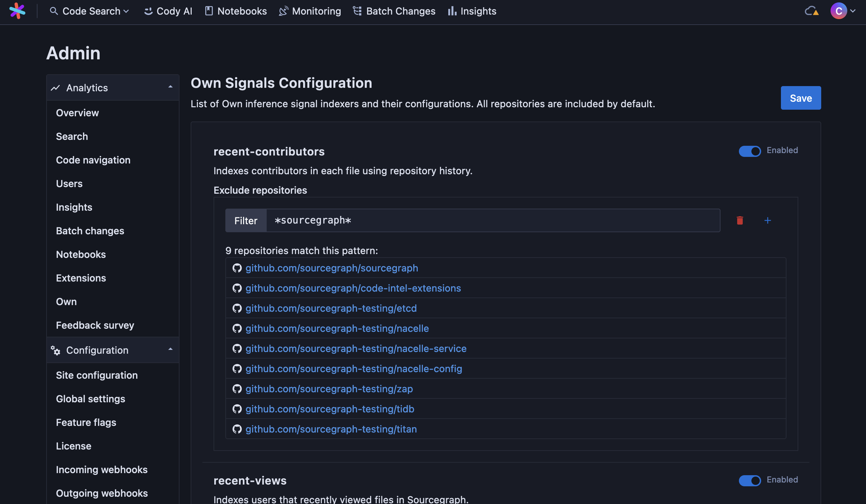The width and height of the screenshot is (866, 504).
Task: Disable the recent-views signal toggle
Action: [750, 480]
